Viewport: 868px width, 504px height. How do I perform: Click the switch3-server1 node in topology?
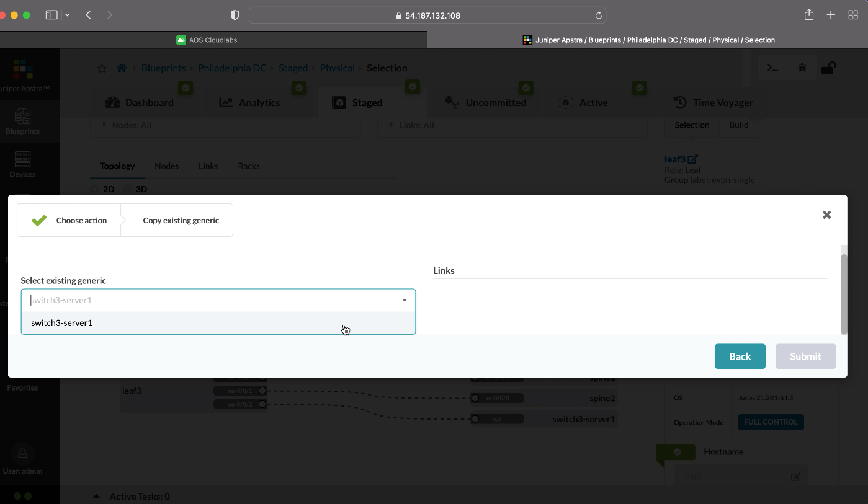[x=583, y=420]
